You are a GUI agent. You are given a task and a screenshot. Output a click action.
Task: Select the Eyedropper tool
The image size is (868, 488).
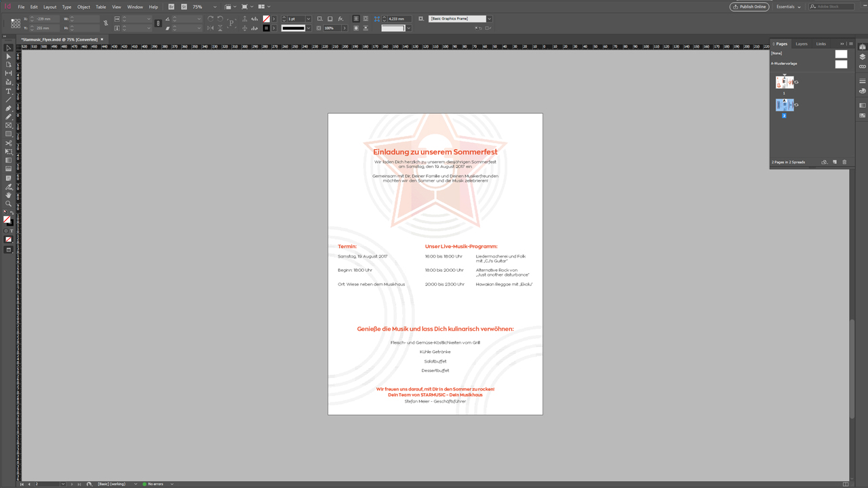click(x=8, y=187)
